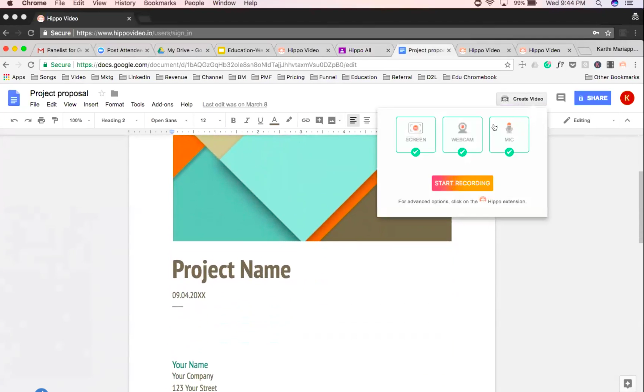
Task: Click the blue SHARE button
Action: point(592,98)
